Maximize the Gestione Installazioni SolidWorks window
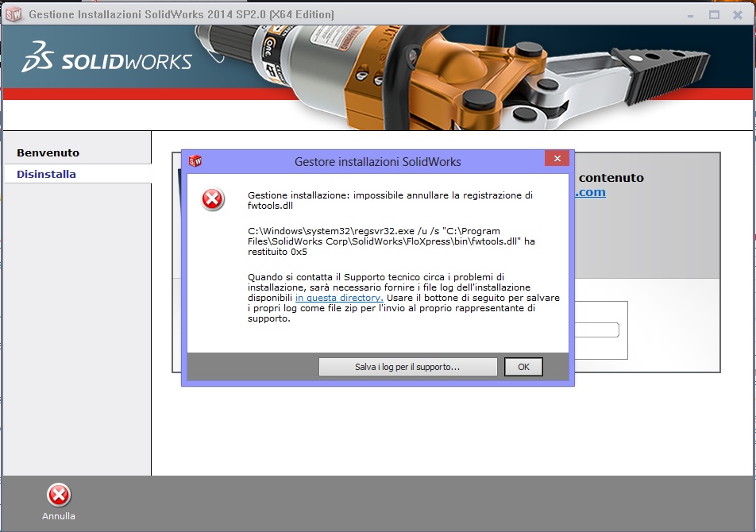 (x=714, y=15)
